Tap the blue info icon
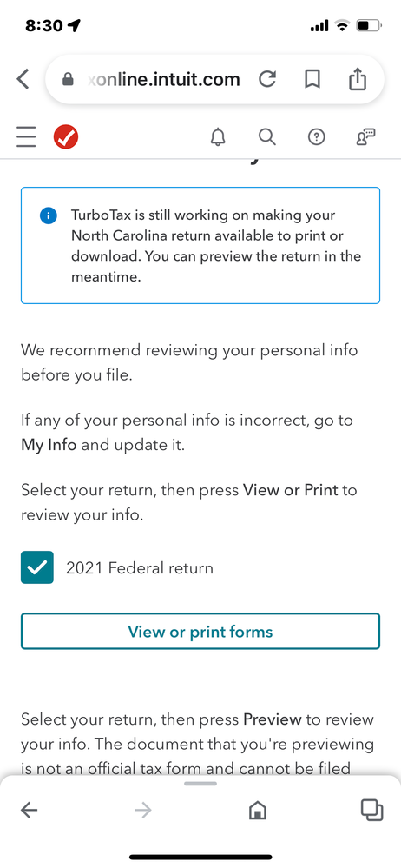 (49, 215)
